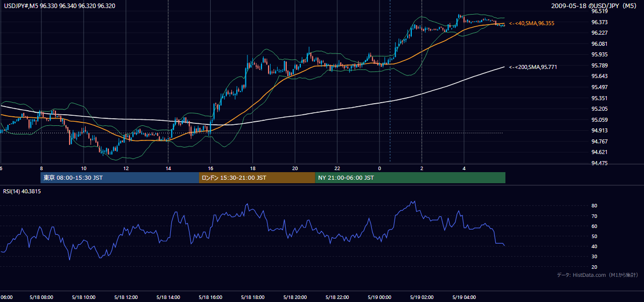The image size is (644, 302).
Task: Click the 40 SMA 96.355 orange label
Action: (533, 23)
